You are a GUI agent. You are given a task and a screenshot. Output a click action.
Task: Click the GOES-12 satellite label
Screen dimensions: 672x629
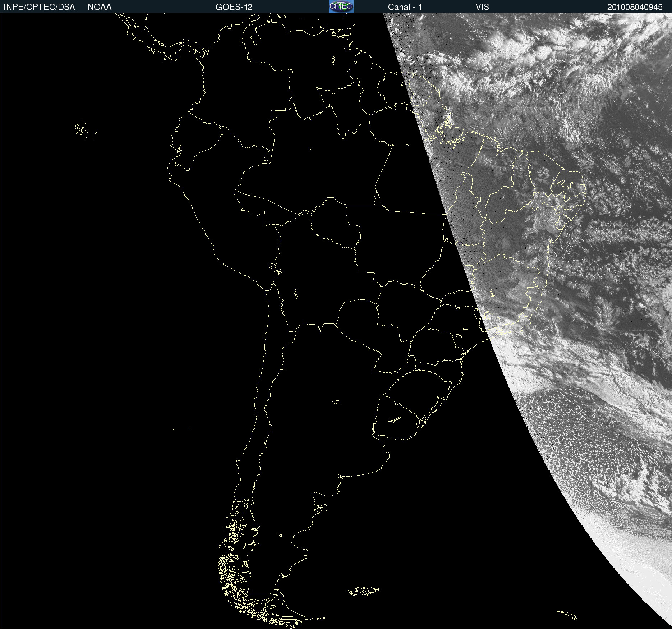pyautogui.click(x=234, y=7)
